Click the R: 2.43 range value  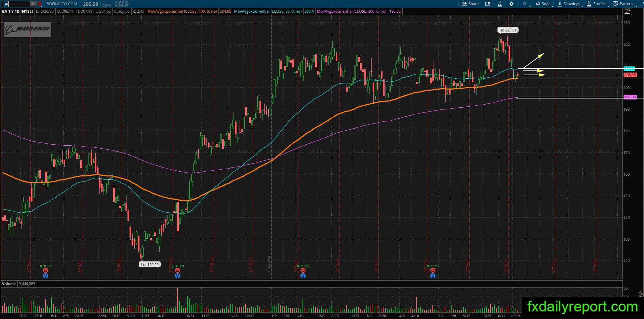click(x=138, y=11)
